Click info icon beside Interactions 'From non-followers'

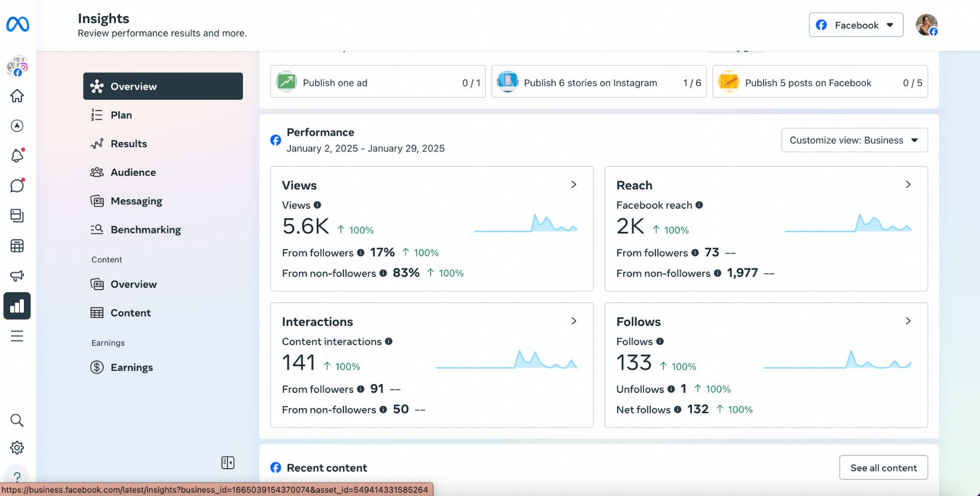(x=383, y=409)
